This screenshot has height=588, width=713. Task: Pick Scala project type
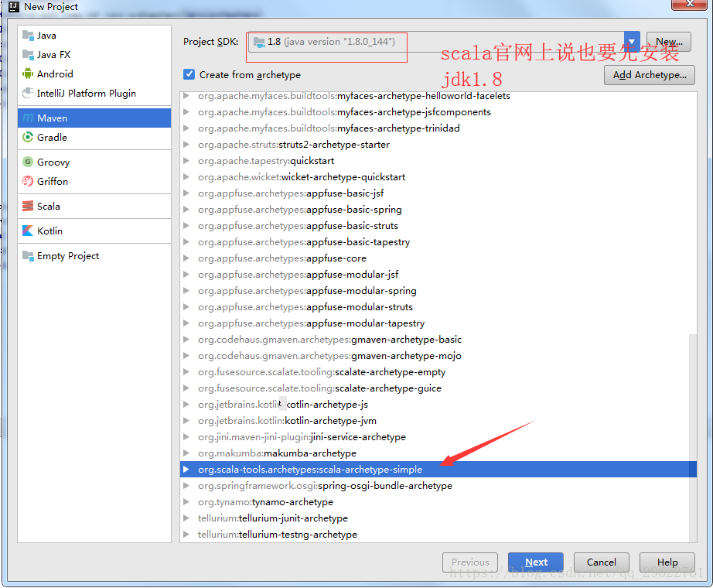coord(94,206)
